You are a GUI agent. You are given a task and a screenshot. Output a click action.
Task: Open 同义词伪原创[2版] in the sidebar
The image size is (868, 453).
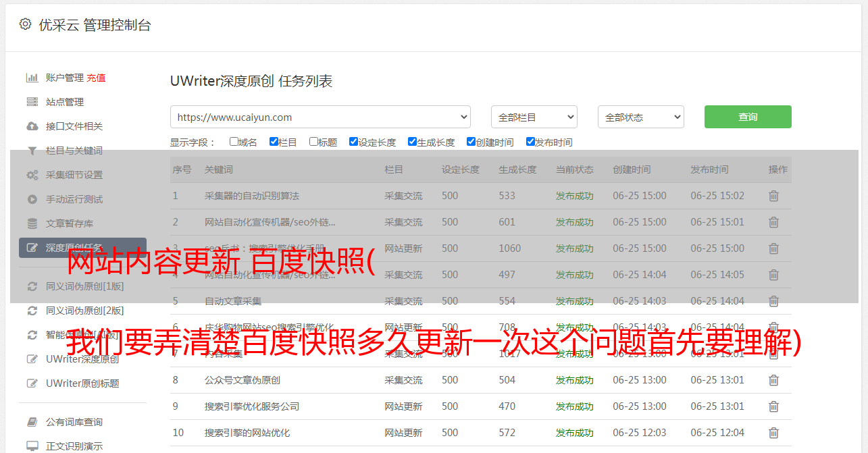point(85,311)
